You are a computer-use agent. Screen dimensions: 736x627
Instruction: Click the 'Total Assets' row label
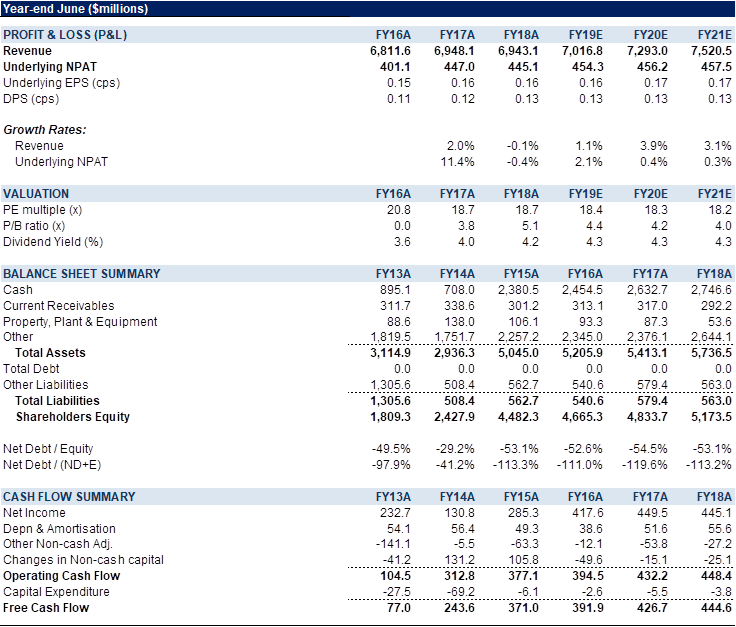pos(50,353)
